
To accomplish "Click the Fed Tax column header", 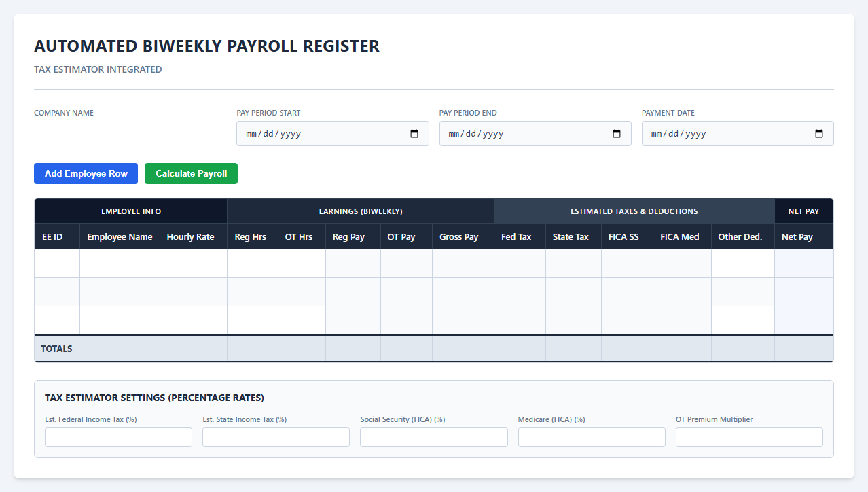I will coord(520,236).
